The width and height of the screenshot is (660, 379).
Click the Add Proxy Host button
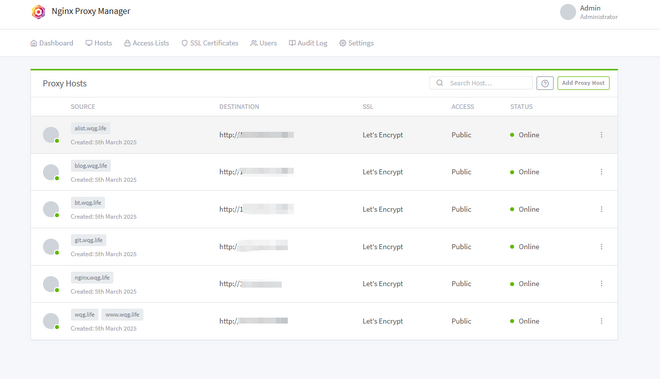tap(583, 83)
